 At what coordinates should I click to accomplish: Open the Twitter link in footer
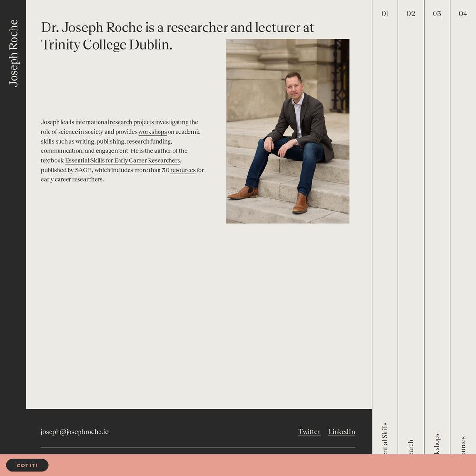309,432
